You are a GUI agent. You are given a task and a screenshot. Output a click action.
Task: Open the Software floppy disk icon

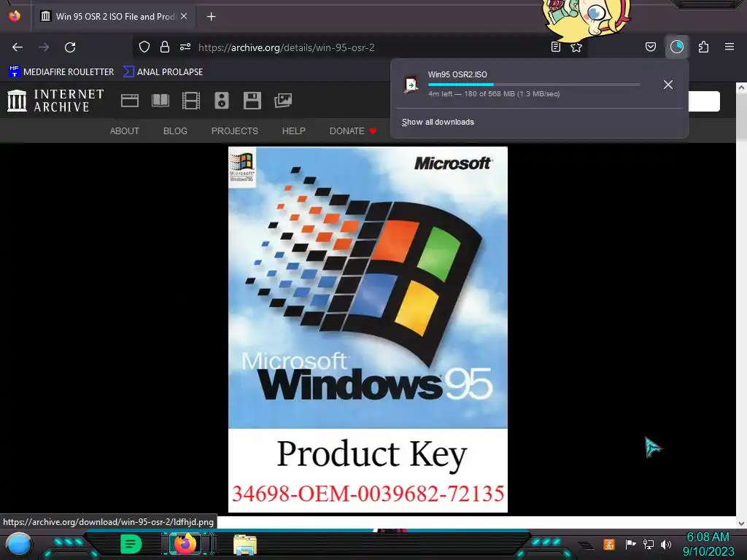tap(252, 101)
